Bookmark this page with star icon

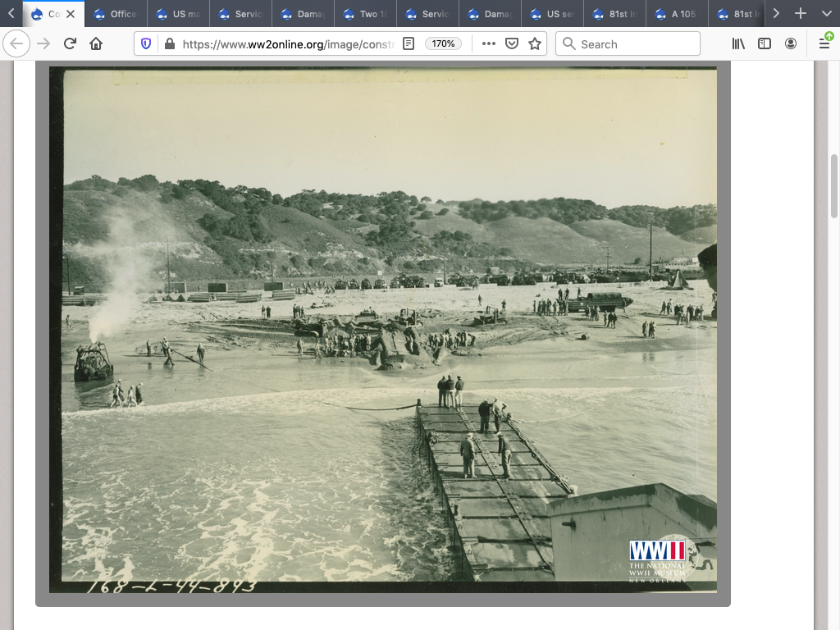coord(535,43)
